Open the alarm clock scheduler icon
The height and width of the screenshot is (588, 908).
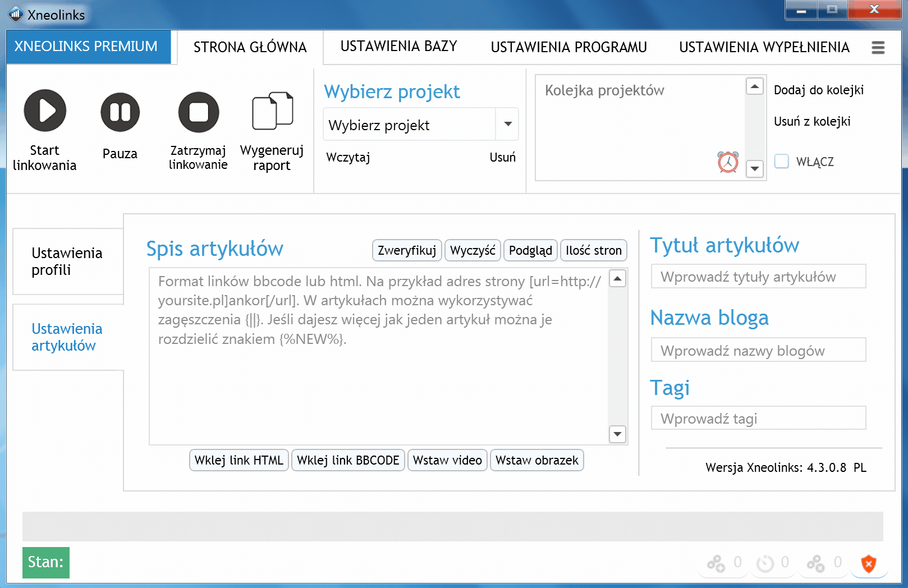point(728,162)
